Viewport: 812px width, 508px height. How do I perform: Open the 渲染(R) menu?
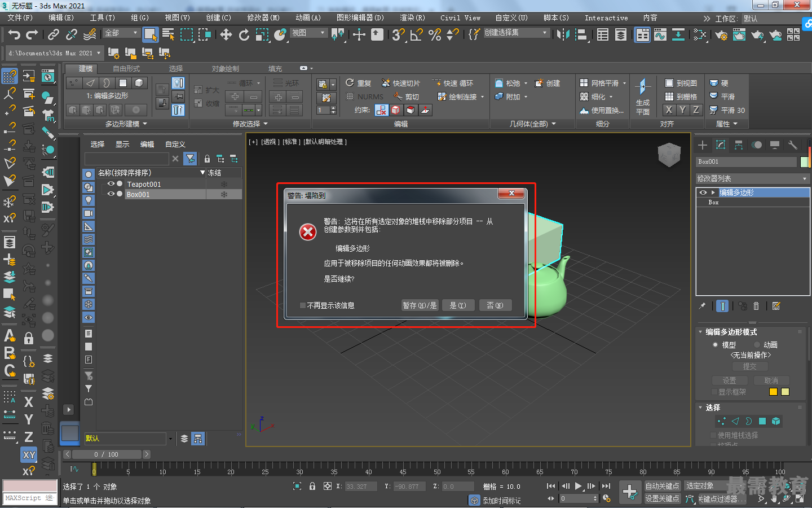click(412, 17)
